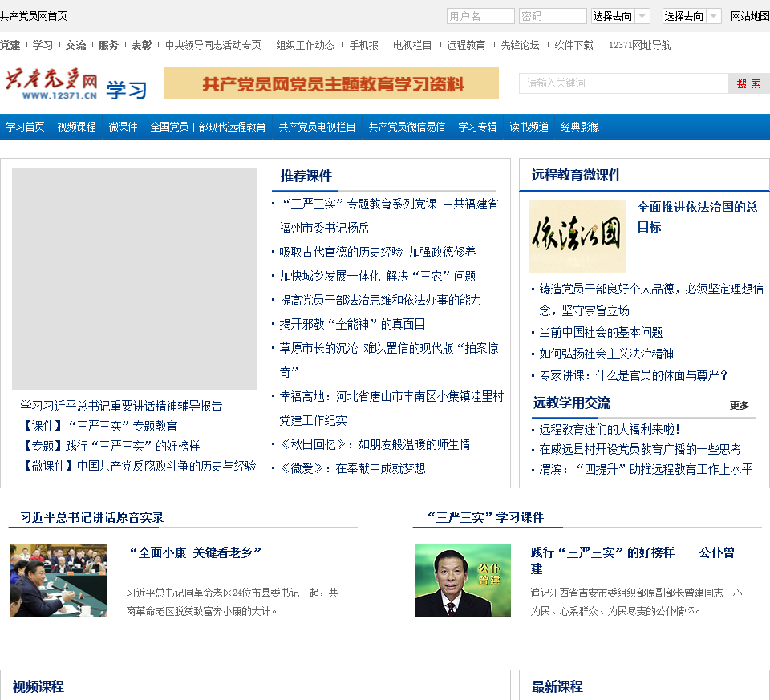Select the 微课件 tab
This screenshot has height=700, width=770.
pos(123,127)
